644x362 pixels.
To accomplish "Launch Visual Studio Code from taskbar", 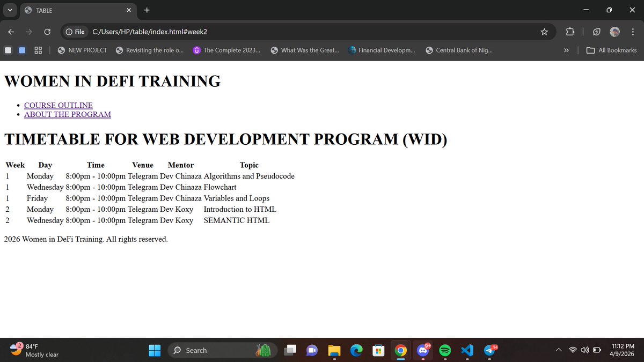I will (x=467, y=350).
